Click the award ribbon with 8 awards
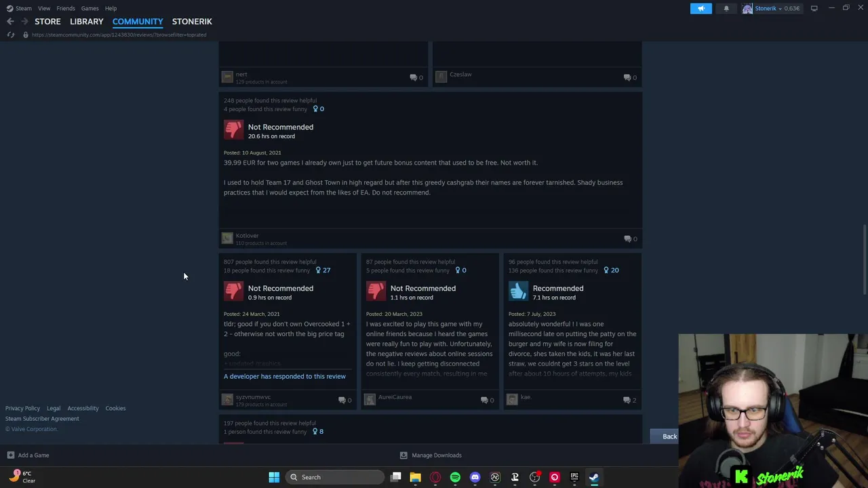The height and width of the screenshot is (488, 868). pos(318,431)
